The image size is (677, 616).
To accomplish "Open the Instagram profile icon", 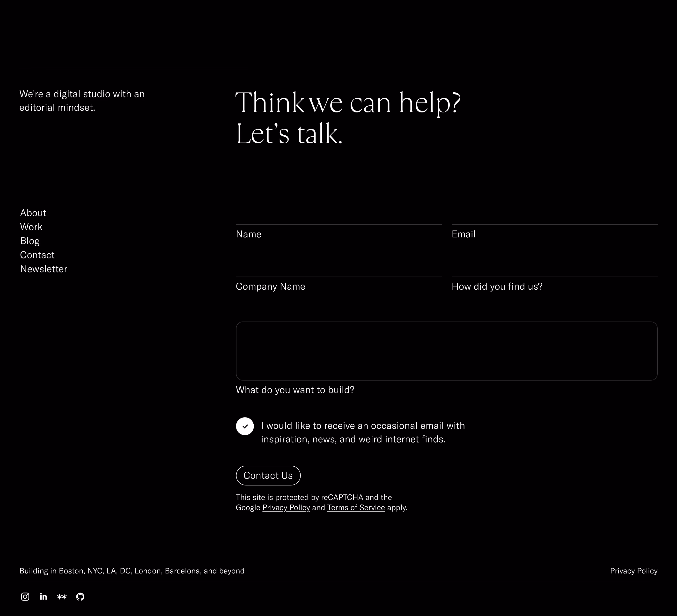I will pyautogui.click(x=25, y=596).
